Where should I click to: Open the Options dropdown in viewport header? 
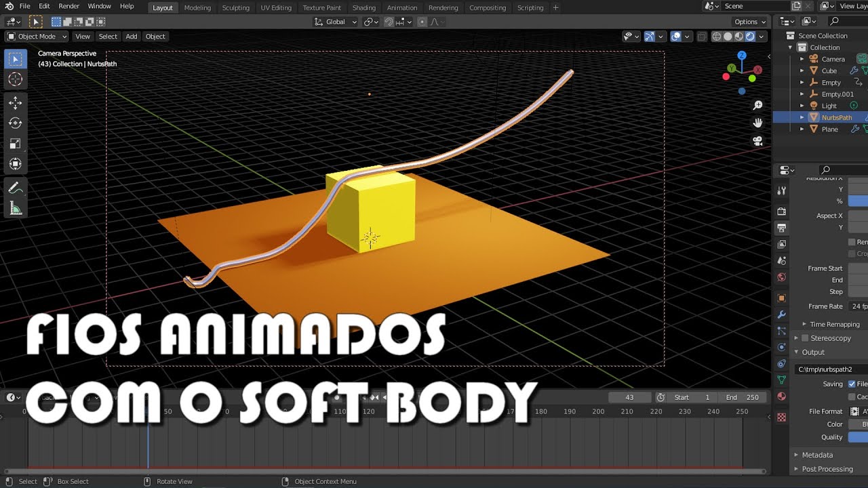tap(750, 22)
